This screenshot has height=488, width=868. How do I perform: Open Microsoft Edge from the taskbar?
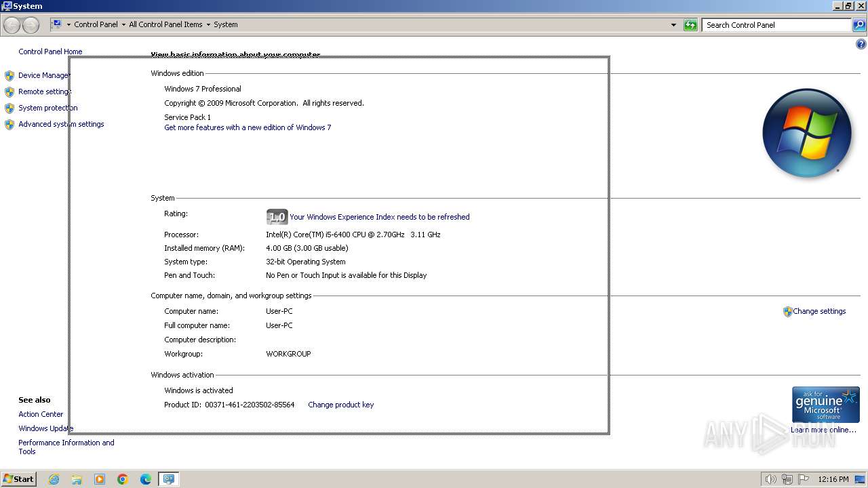pos(146,479)
